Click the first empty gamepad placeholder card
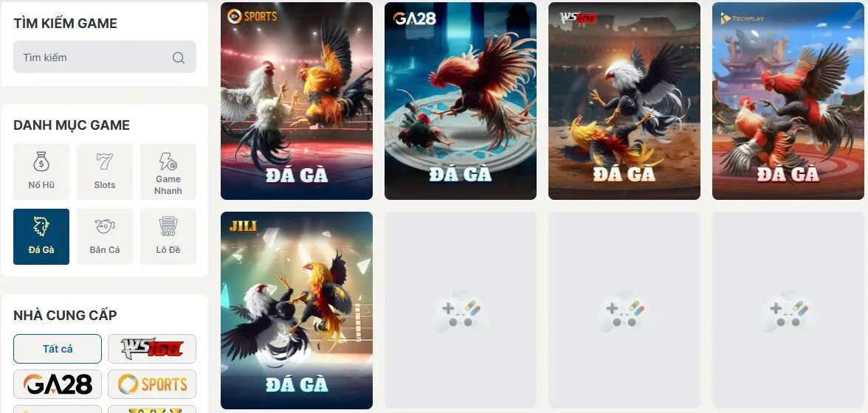This screenshot has width=868, height=413. pos(461,310)
